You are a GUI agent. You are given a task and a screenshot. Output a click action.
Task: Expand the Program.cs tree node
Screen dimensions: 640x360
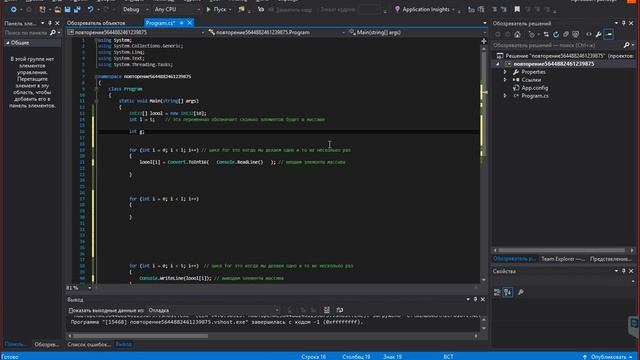pyautogui.click(x=505, y=96)
